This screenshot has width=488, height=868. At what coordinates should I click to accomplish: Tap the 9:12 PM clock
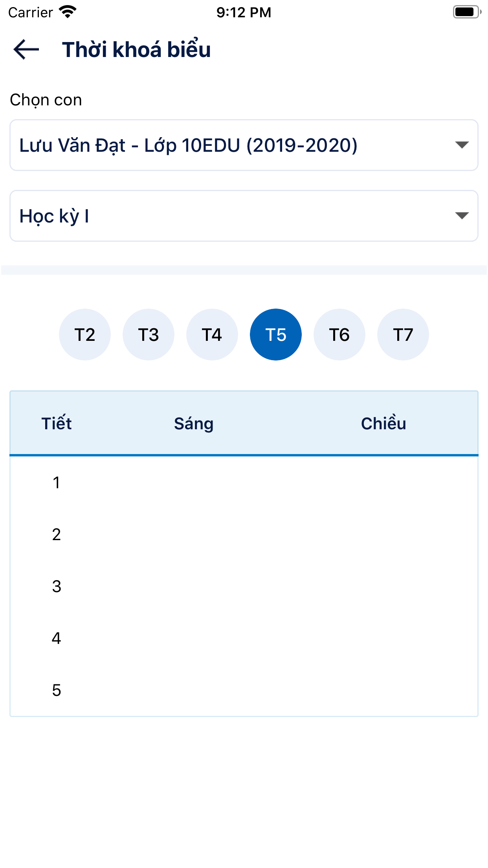[244, 12]
